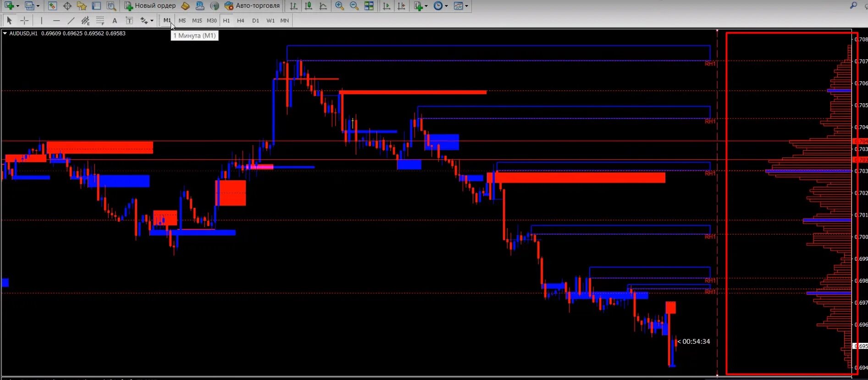The width and height of the screenshot is (868, 380).
Task: Switch to the MN timeframe
Action: point(284,21)
